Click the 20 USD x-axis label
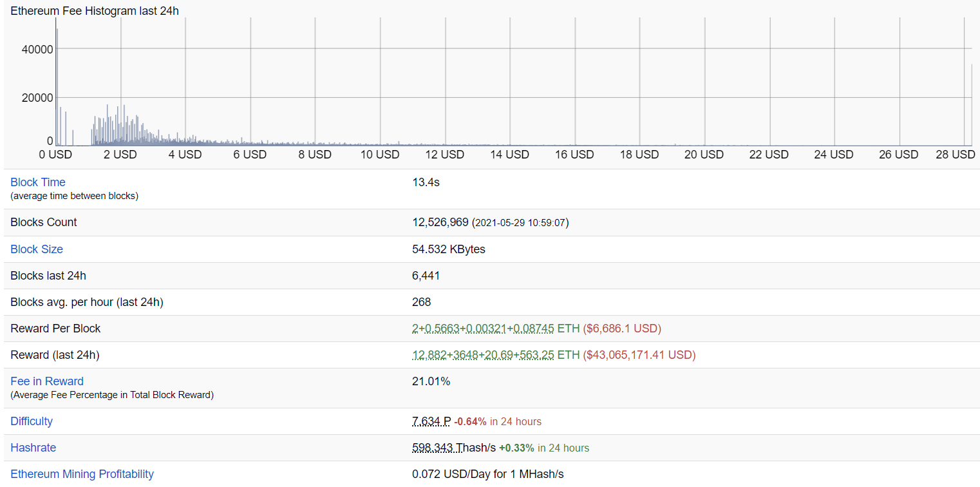 [704, 155]
